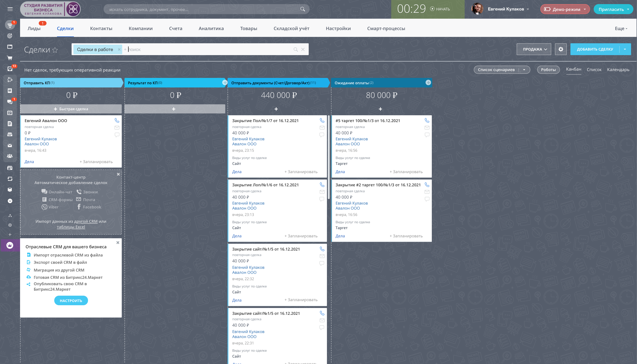The height and width of the screenshot is (364, 637).
Task: Open shopping cart icon in left sidebar
Action: (10, 58)
